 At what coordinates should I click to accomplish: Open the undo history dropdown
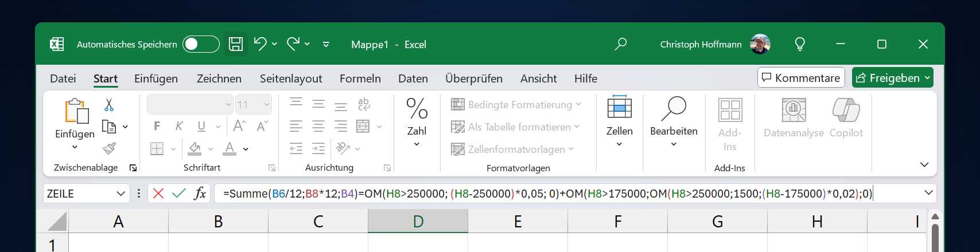coord(275,44)
